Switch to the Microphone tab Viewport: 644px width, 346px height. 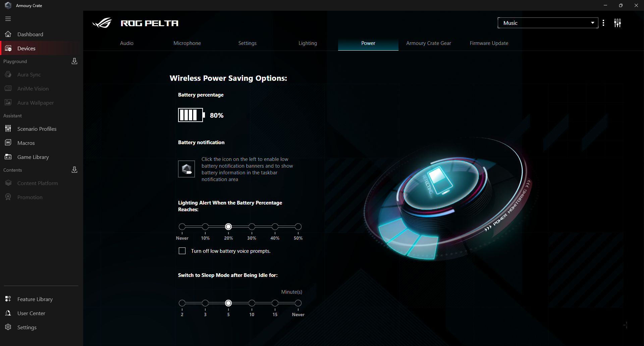tap(187, 43)
